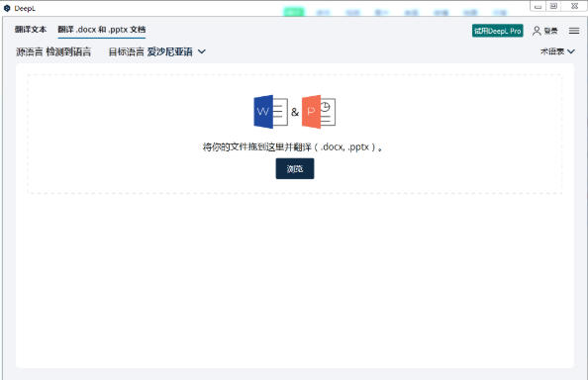Click the 试用DeepL Pro button
Viewport: 588px width, 380px height.
pyautogui.click(x=497, y=31)
